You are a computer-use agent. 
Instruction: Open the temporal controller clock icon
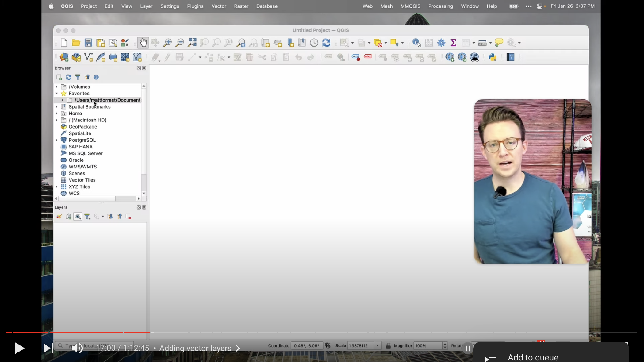coord(314,43)
